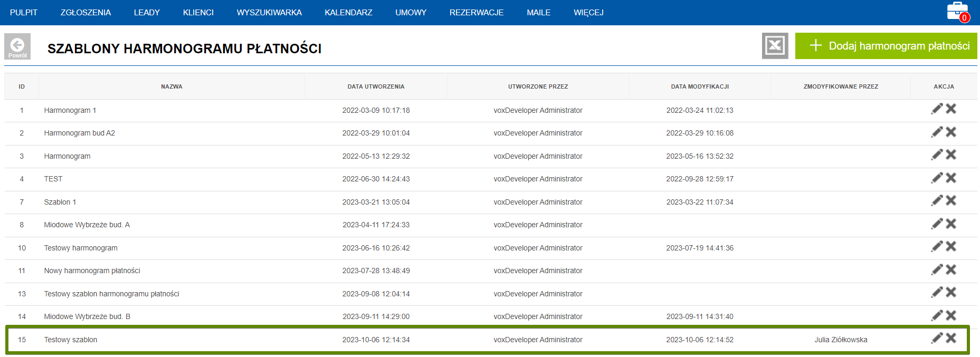Edit row 15 Testowy szablon pencil icon
Viewport: 980px width, 357px height.
[937, 338]
